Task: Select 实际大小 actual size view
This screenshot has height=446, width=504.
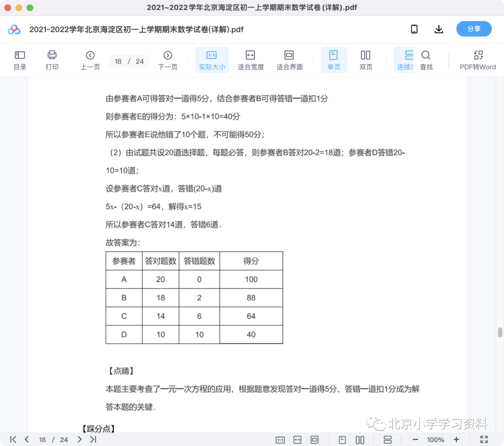Action: (x=212, y=60)
